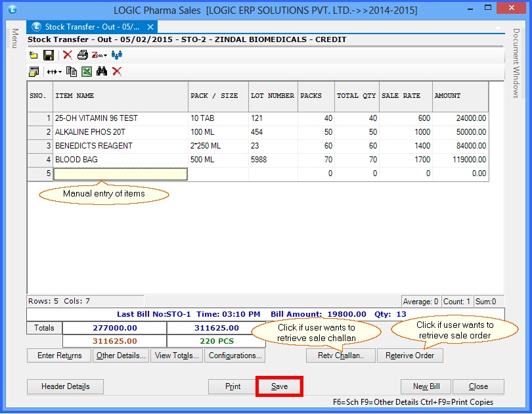Click the SALE RATE column header
Screen dimensions: 532x414
pyautogui.click(x=405, y=97)
